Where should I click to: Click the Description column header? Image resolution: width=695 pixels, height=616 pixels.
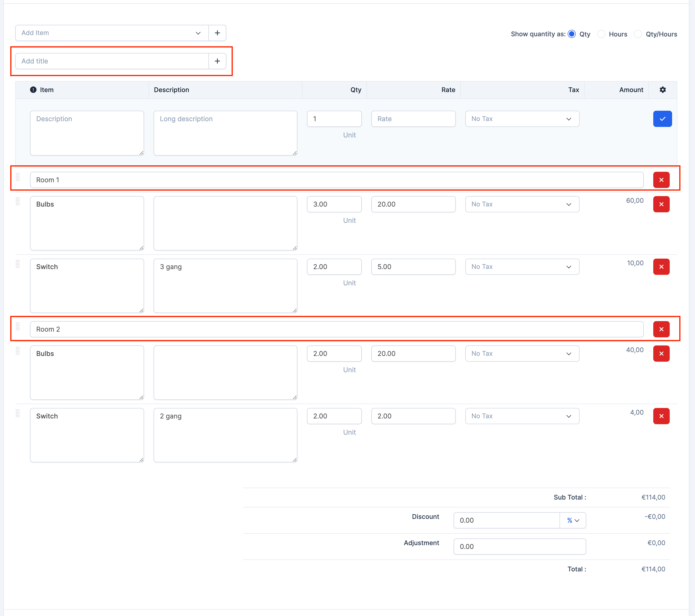[x=171, y=90]
